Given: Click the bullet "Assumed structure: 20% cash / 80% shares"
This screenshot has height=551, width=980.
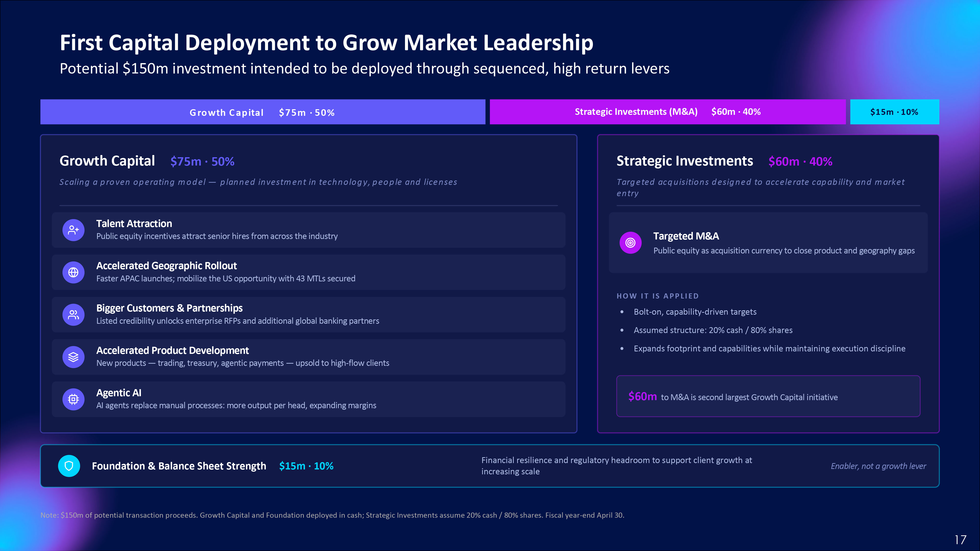Looking at the screenshot, I should tap(713, 330).
